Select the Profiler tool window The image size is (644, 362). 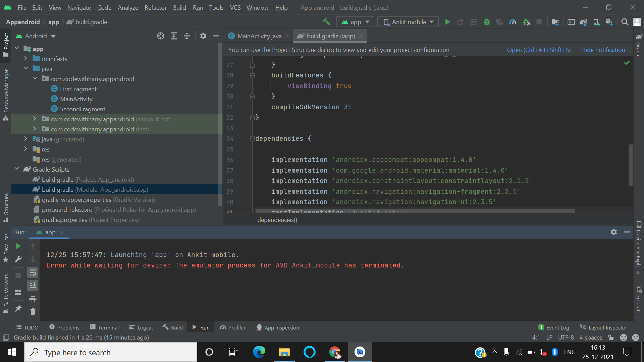237,327
